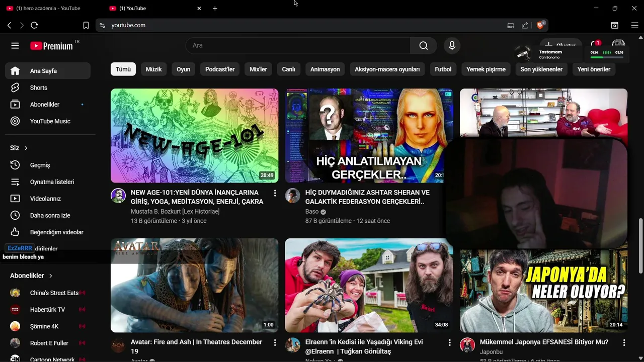Expand the Siz section

pos(19,148)
